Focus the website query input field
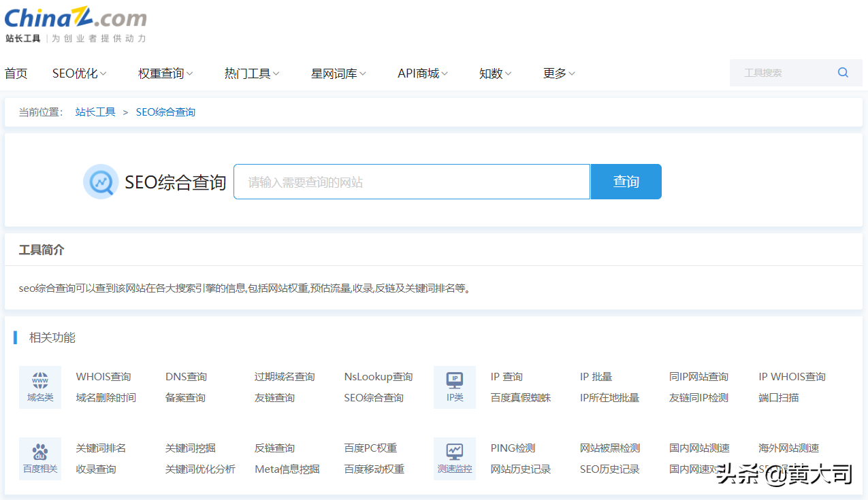868x500 pixels. [x=411, y=182]
